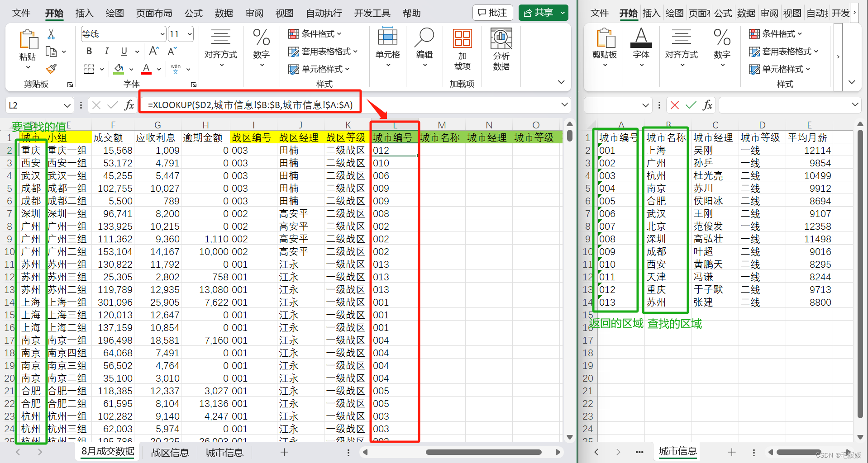Click next sheet arrow in right window
This screenshot has width=868, height=463.
pos(618,452)
